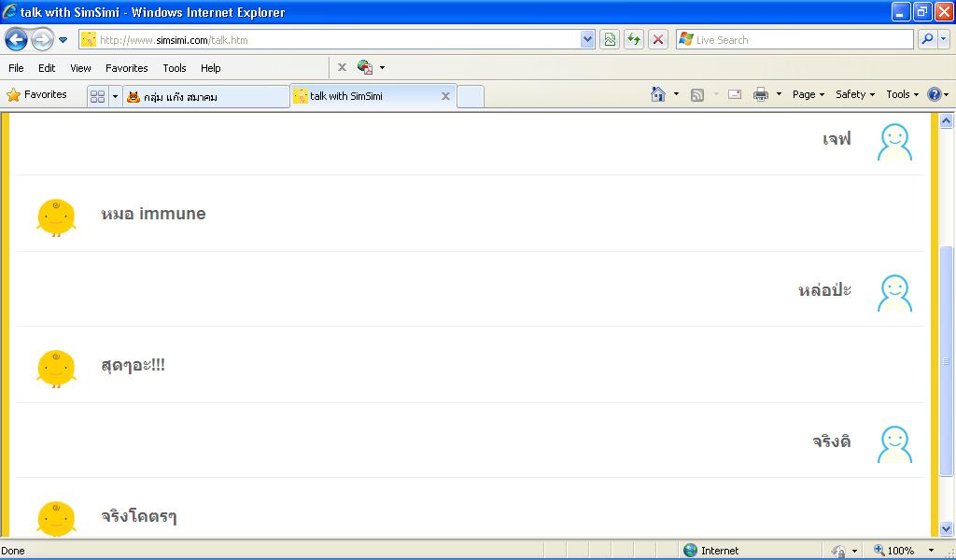Select the หมอ immune reply text
956x560 pixels.
point(153,214)
